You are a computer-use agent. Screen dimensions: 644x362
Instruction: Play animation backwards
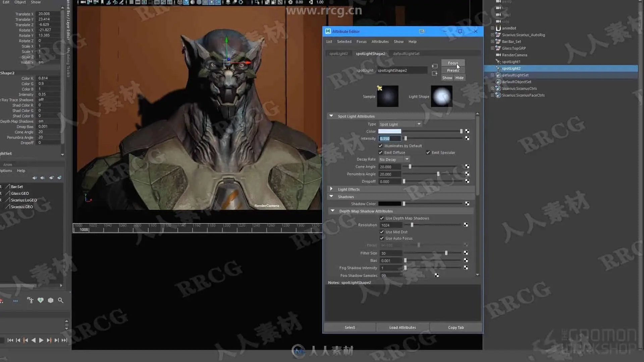tap(34, 340)
